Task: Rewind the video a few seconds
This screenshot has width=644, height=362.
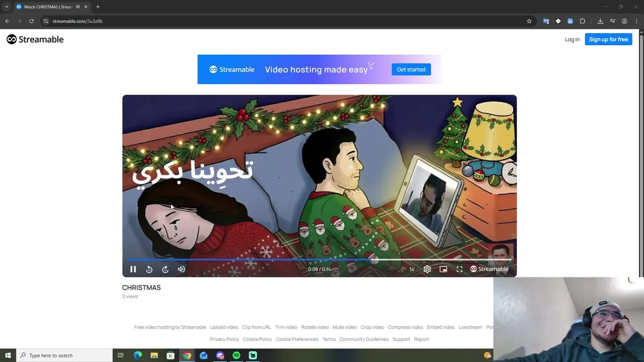Action: [149, 269]
